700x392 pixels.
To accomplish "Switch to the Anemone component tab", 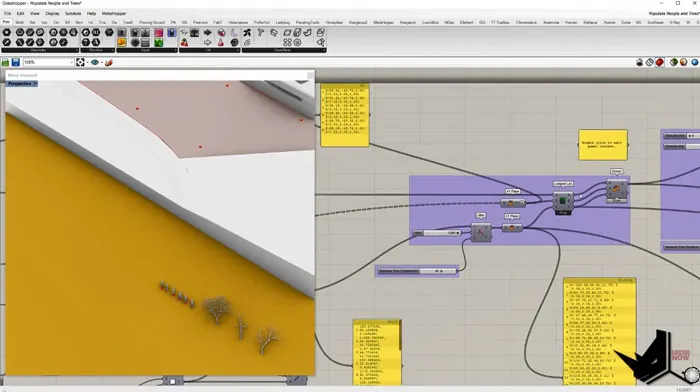I will click(x=551, y=22).
